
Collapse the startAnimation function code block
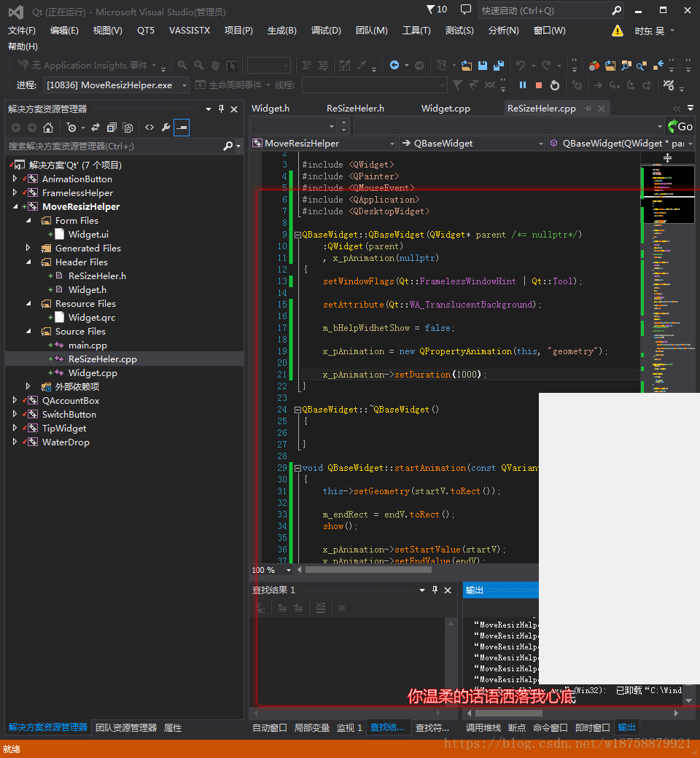pos(297,468)
